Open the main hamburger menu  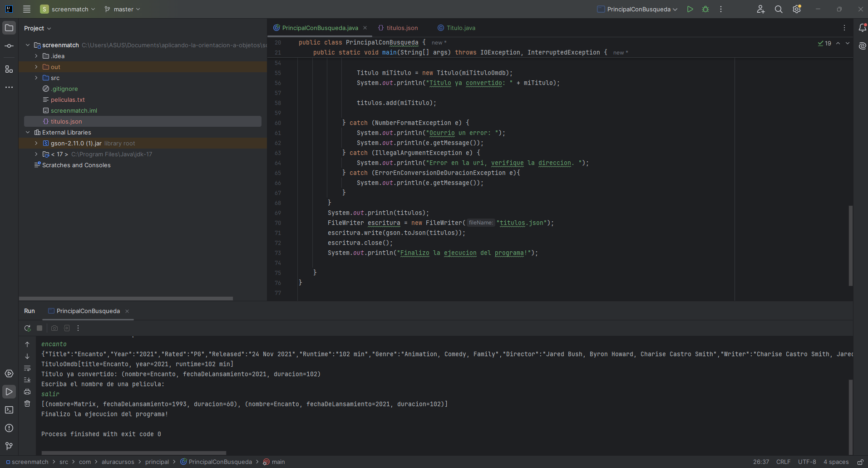point(27,9)
